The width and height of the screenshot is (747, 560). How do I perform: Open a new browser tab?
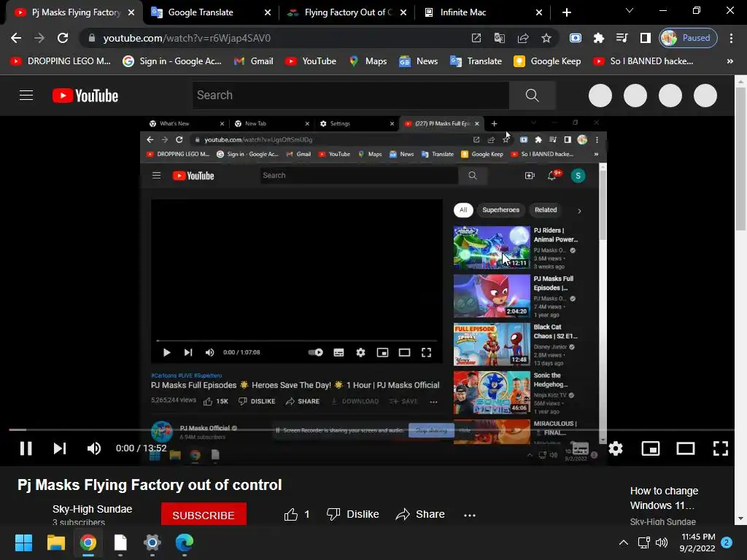(x=566, y=12)
